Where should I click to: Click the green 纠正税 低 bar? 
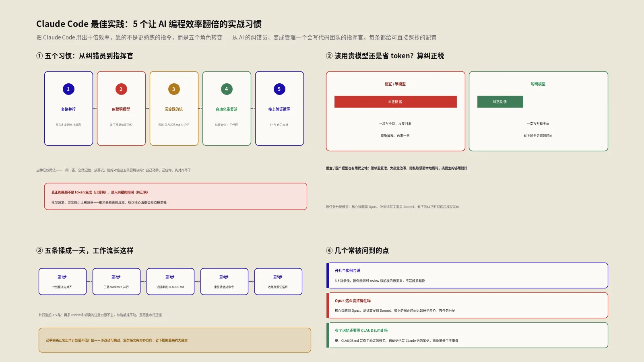point(500,102)
